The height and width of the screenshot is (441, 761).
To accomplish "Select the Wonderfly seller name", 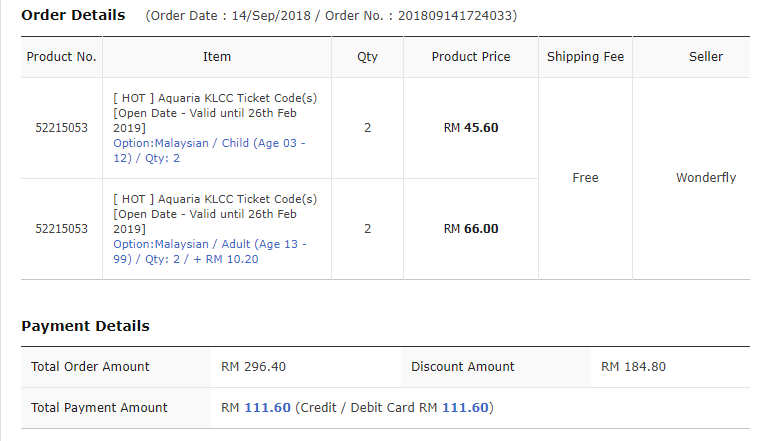I will point(706,178).
